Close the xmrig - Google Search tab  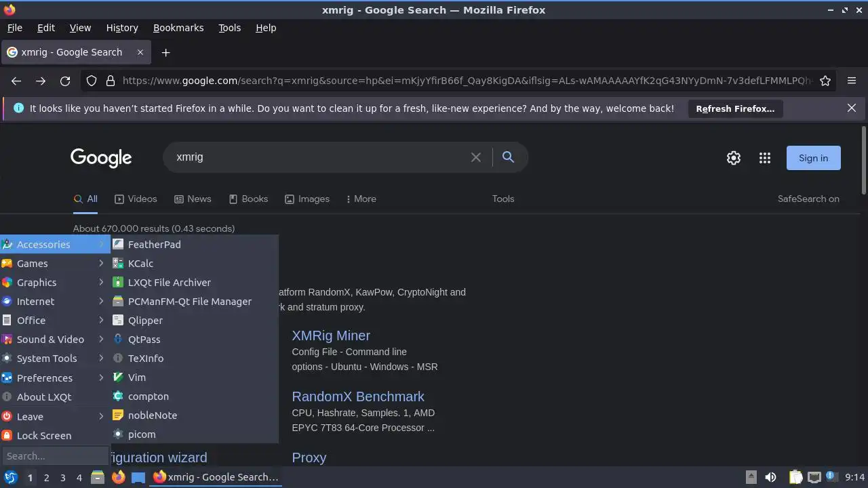(140, 52)
